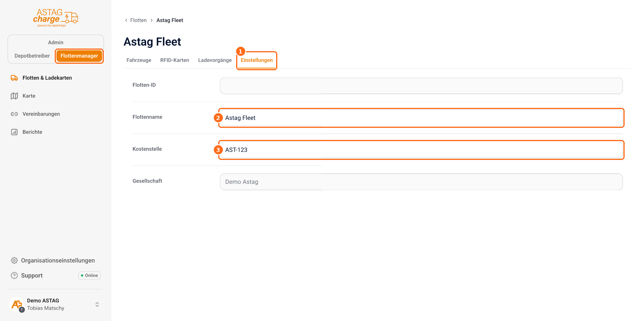Click the Berichte chart icon

click(14, 132)
